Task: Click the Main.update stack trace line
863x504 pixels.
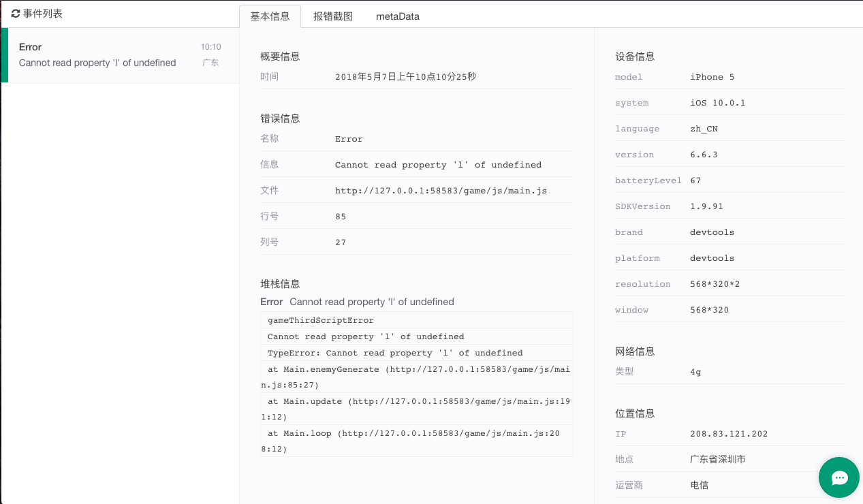Action: (416, 409)
